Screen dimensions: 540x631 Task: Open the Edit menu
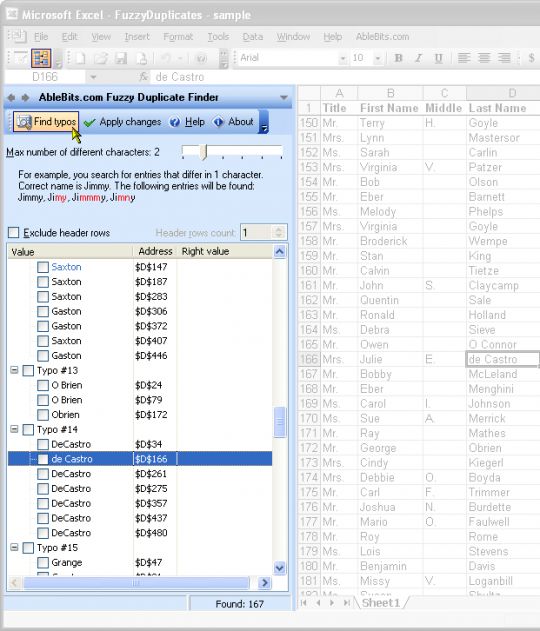tap(69, 37)
